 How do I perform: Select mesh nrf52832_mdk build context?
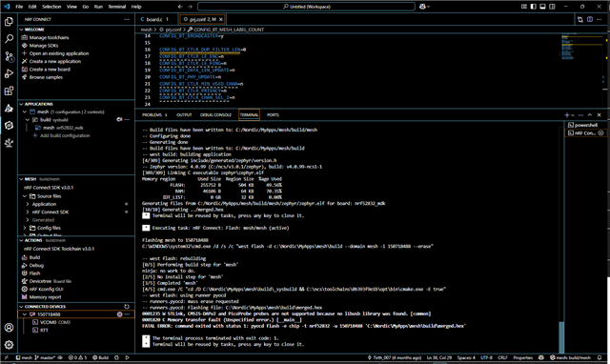(x=63, y=128)
